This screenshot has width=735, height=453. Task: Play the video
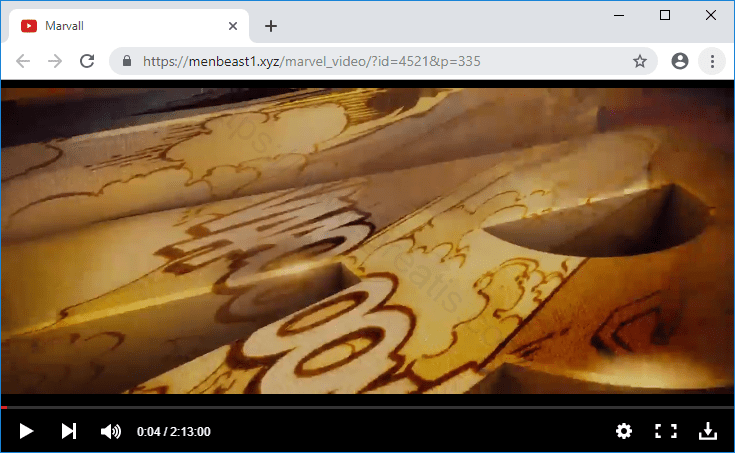(27, 431)
